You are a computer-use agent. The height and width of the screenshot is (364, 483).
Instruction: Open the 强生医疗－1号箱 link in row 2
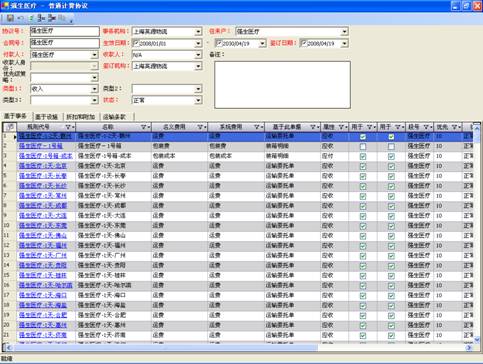point(40,146)
